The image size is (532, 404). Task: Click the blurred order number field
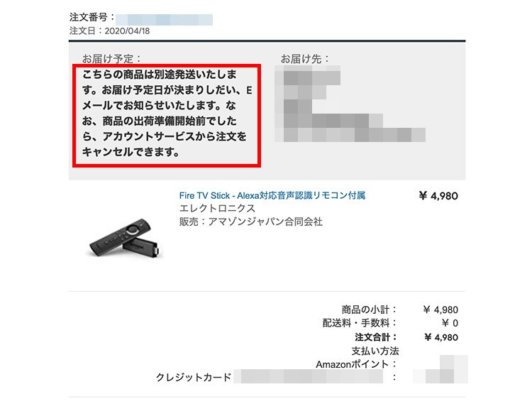[165, 20]
